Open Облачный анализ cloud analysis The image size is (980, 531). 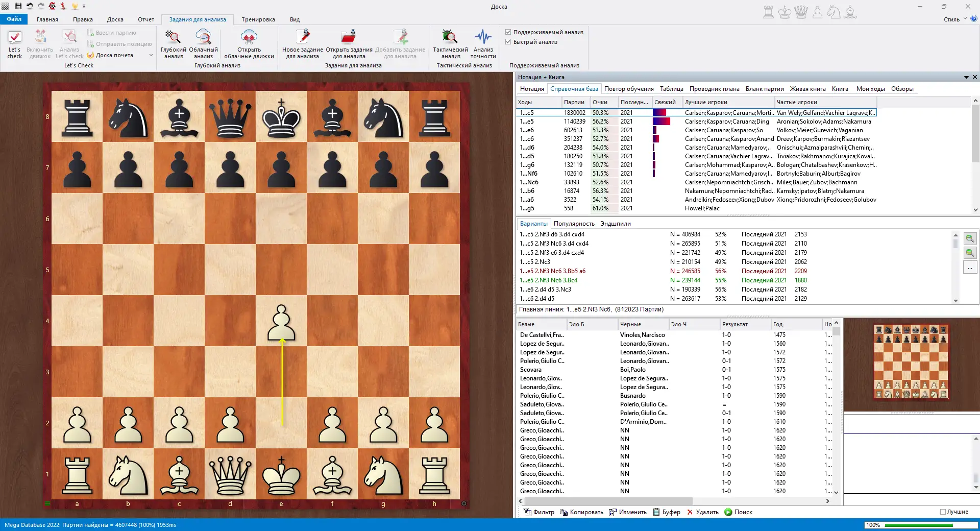(x=203, y=37)
